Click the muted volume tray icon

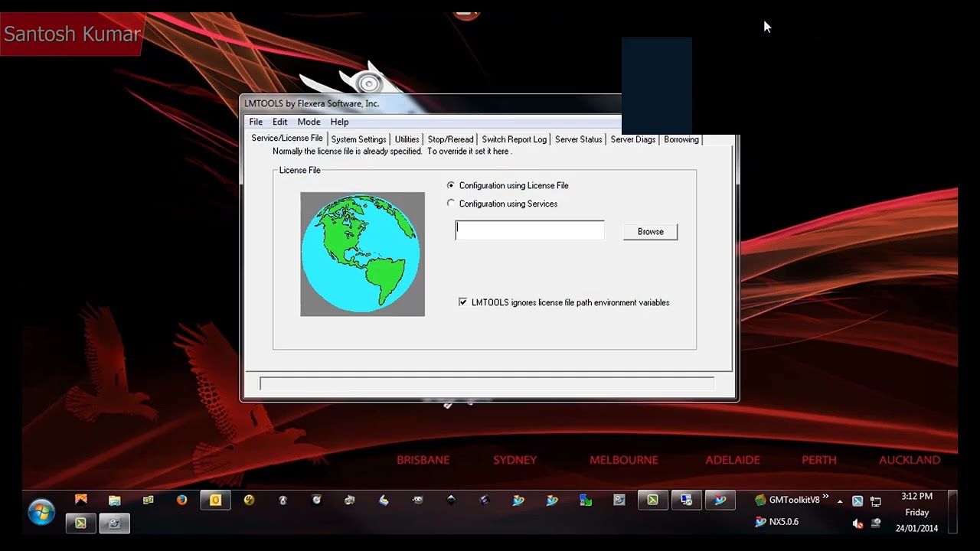[858, 523]
